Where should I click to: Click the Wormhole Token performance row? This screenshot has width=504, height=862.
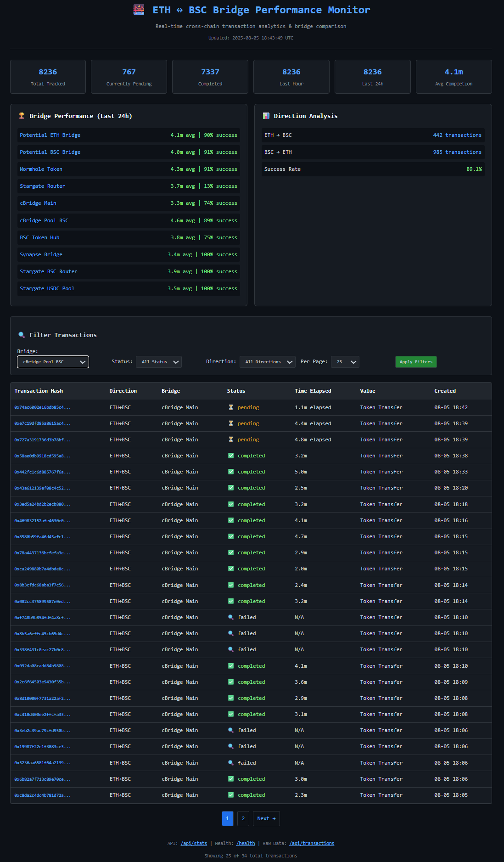tap(129, 169)
